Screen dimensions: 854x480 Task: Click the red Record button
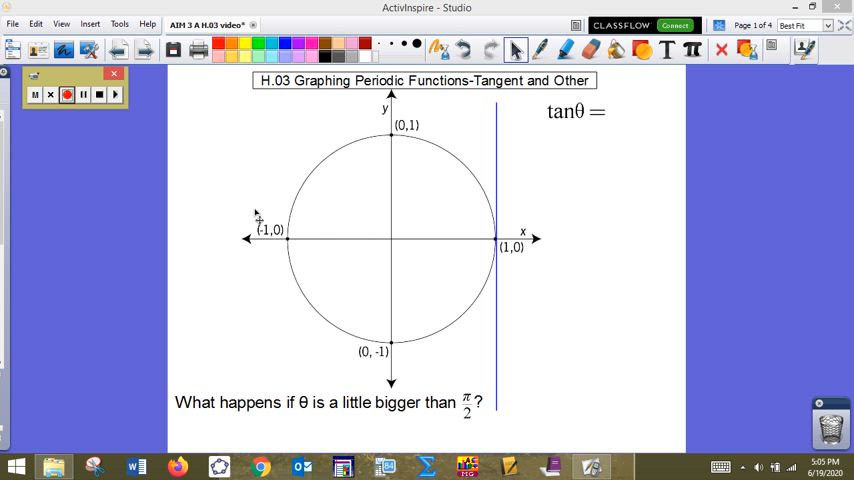67,95
